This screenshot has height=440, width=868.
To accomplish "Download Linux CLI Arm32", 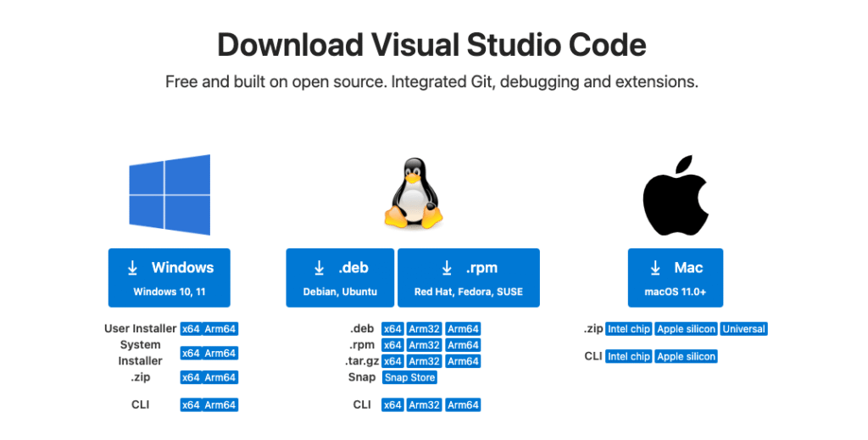I will (x=424, y=405).
